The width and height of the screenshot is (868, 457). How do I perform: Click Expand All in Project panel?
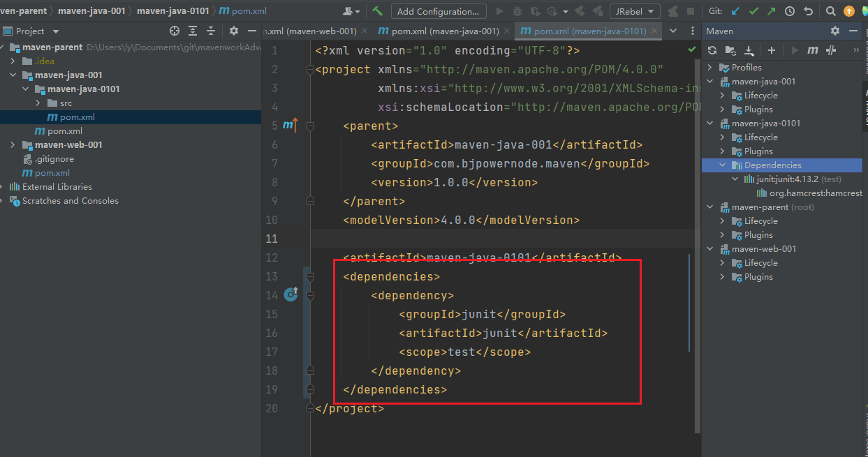pos(193,31)
